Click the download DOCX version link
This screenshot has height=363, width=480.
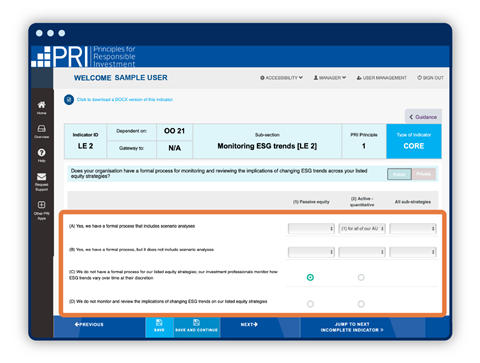(x=125, y=99)
